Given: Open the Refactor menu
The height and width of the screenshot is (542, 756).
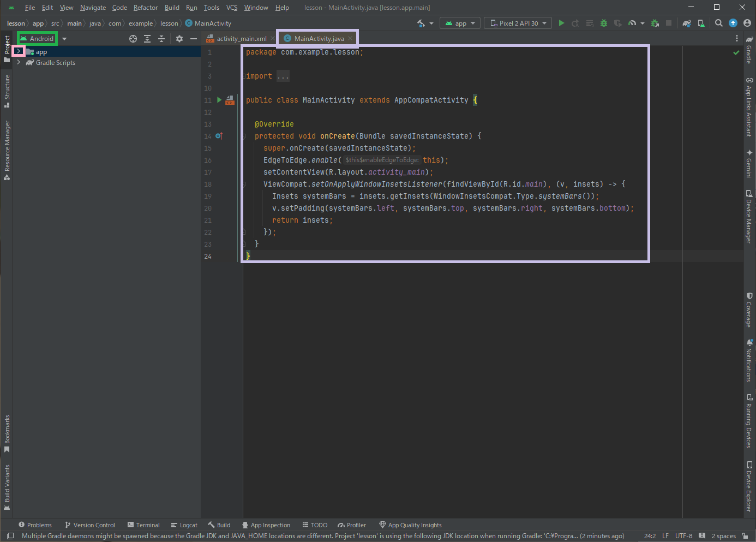Looking at the screenshot, I should 146,8.
